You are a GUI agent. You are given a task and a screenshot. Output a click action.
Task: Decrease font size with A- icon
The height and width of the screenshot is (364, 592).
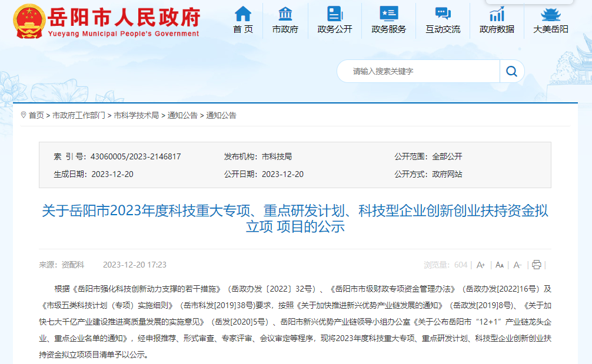tap(517, 265)
